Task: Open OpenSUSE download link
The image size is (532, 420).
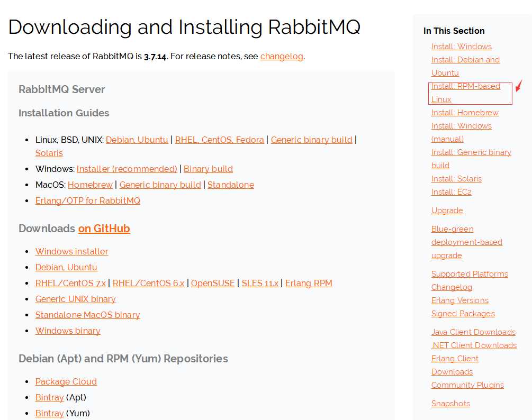Action: click(213, 283)
